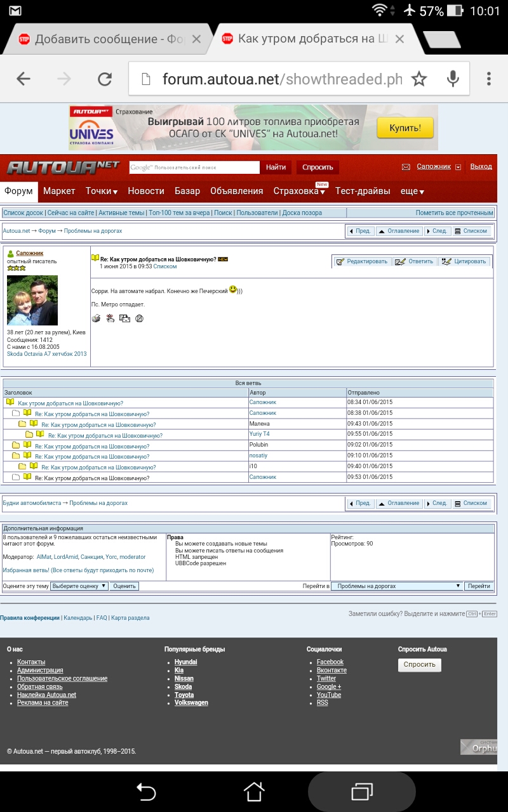Image resolution: width=508 pixels, height=812 pixels.
Task: Click the 'Ответить' reply button
Action: 415,261
